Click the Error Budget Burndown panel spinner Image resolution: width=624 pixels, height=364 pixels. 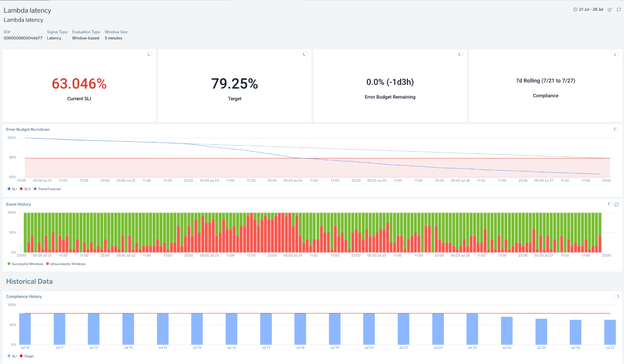616,130
